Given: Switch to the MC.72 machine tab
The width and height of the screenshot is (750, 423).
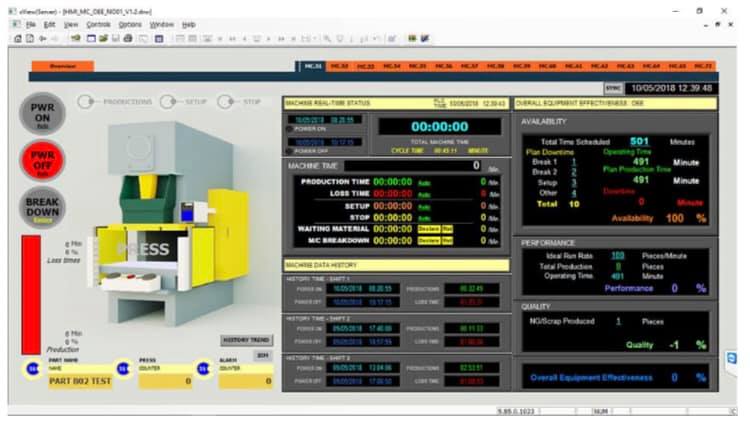Looking at the screenshot, I should click(703, 66).
